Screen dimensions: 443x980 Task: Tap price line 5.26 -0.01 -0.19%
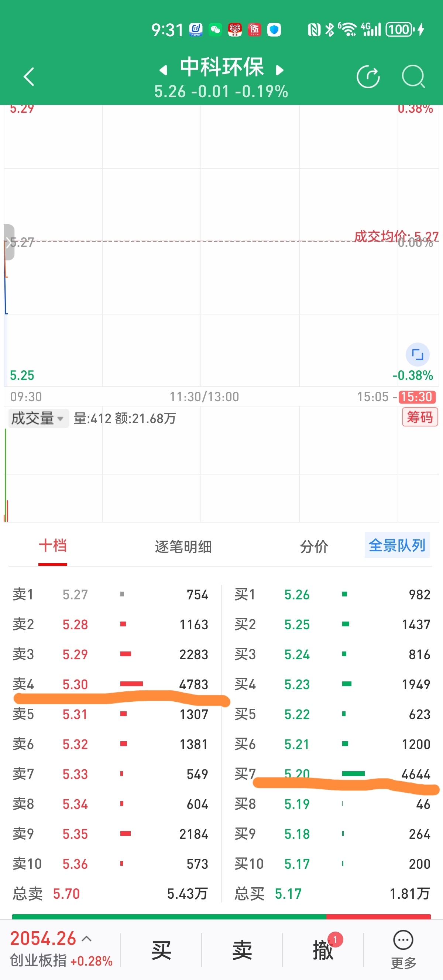(221, 91)
